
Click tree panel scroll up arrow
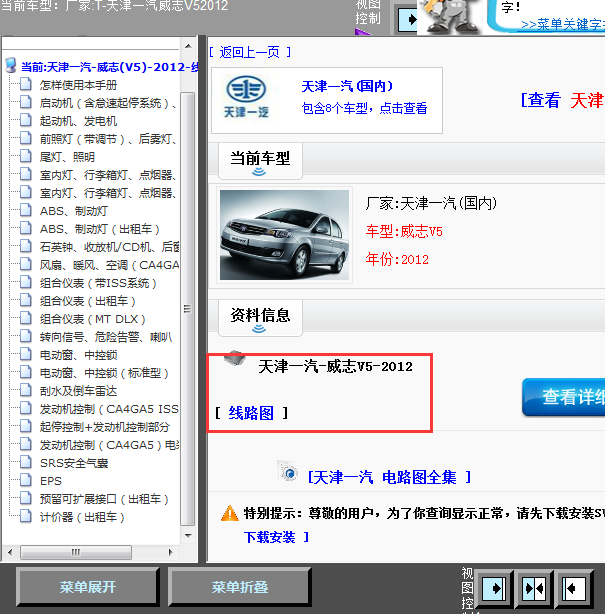pos(188,46)
